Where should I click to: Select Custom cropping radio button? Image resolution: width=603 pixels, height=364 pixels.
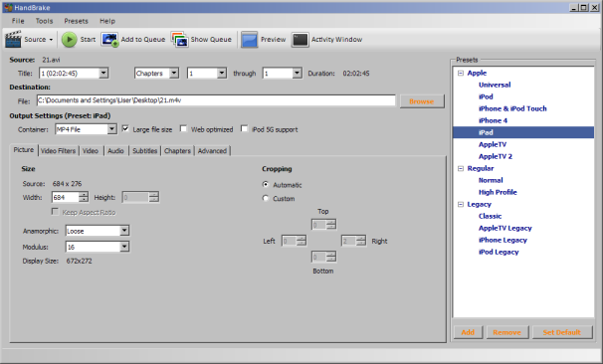coord(266,198)
